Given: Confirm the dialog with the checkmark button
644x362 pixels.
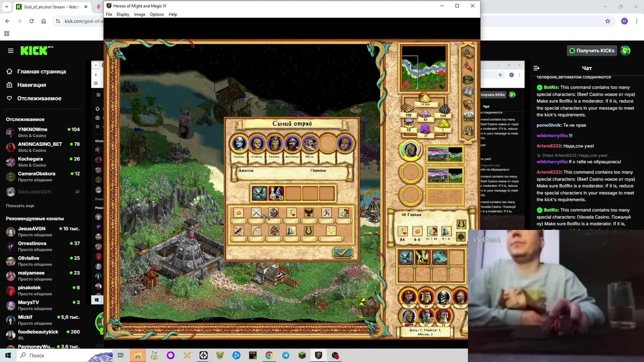Looking at the screenshot, I should (342, 252).
